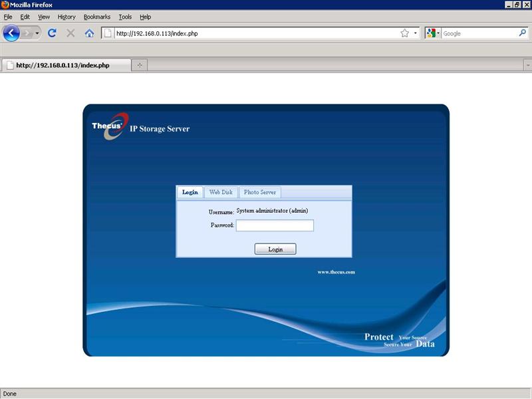532x399 pixels.
Task: Open the Tools menu
Action: point(125,17)
